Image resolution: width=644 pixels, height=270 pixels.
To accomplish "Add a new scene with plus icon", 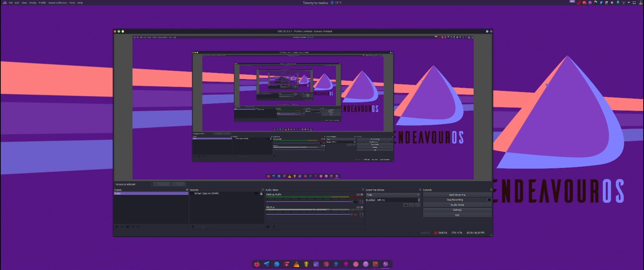I will 117,227.
